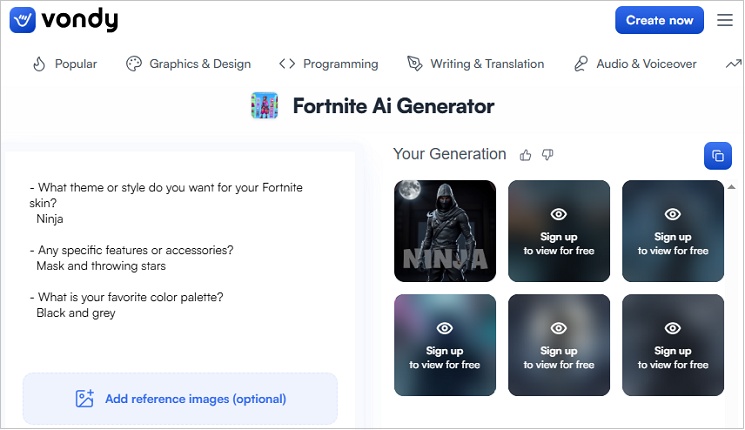Click the Create now button
This screenshot has height=430, width=745.
pos(659,20)
